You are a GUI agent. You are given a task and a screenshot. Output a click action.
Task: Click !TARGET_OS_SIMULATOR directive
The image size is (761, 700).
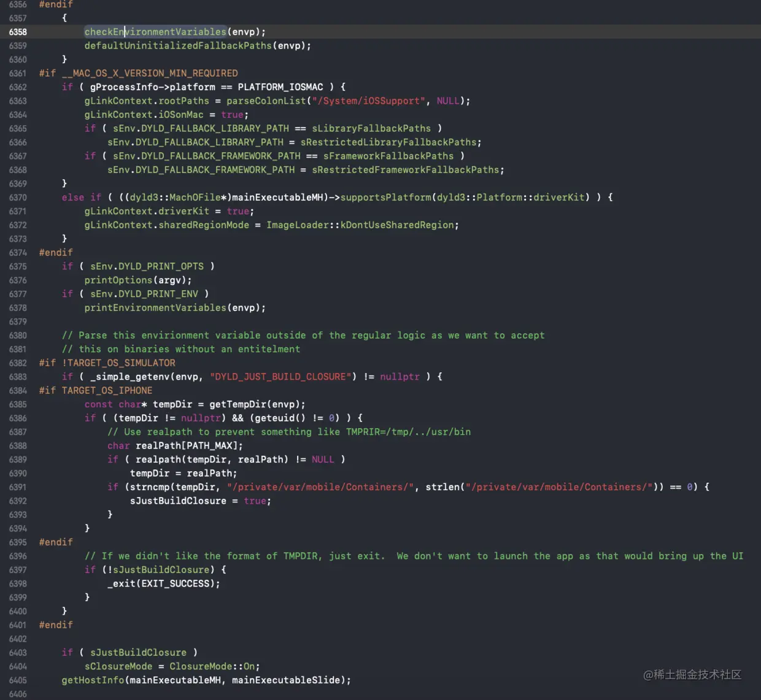coord(118,363)
